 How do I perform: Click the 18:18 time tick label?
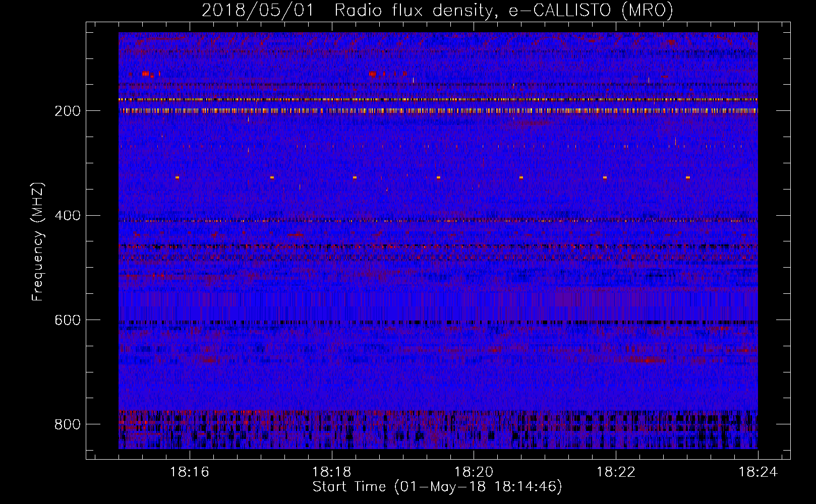tap(332, 472)
